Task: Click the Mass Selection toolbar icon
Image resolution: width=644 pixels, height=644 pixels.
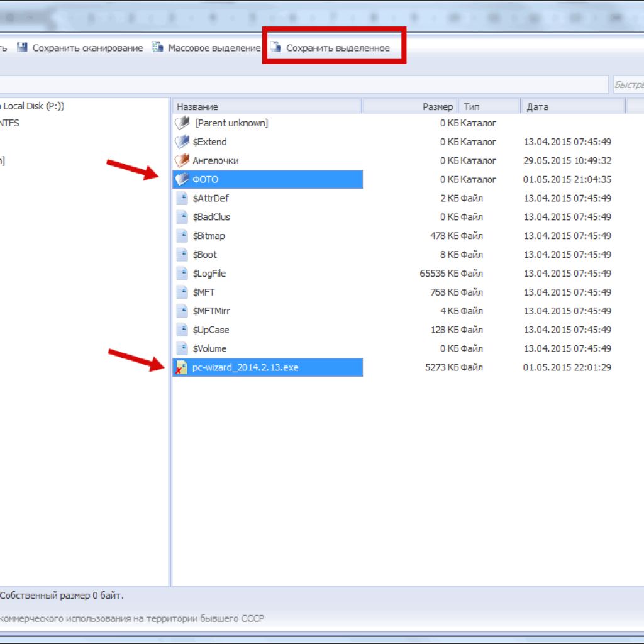Action: pyautogui.click(x=158, y=48)
